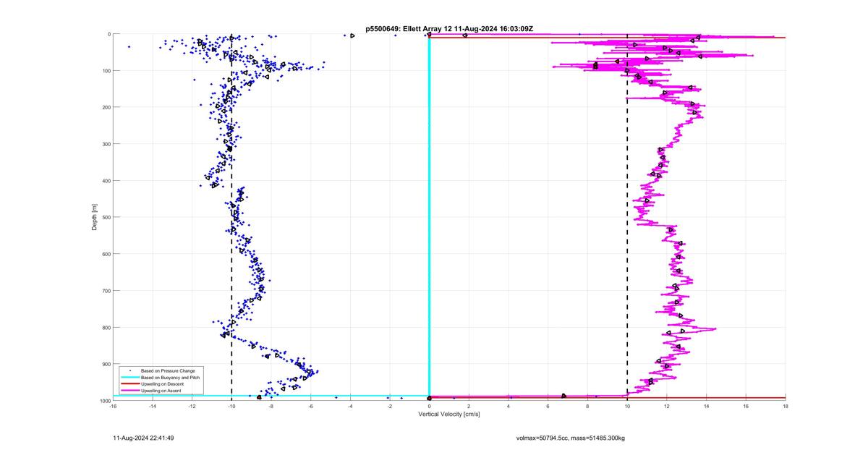This screenshot has height=450, width=868.
Task: Click the x-axis tick label '-10'
Action: tap(231, 406)
